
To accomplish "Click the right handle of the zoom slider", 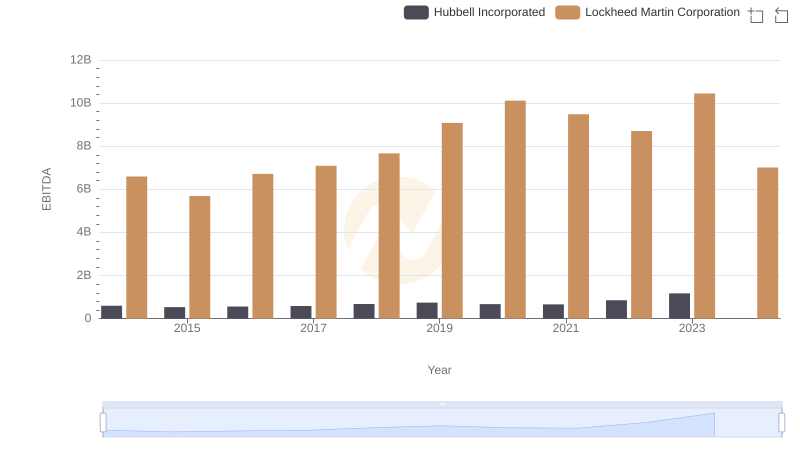I will click(782, 423).
